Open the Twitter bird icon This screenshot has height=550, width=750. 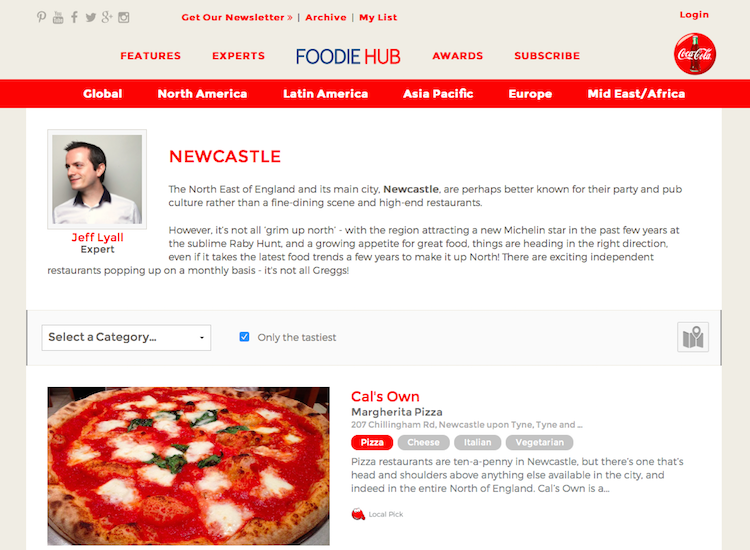(x=91, y=18)
